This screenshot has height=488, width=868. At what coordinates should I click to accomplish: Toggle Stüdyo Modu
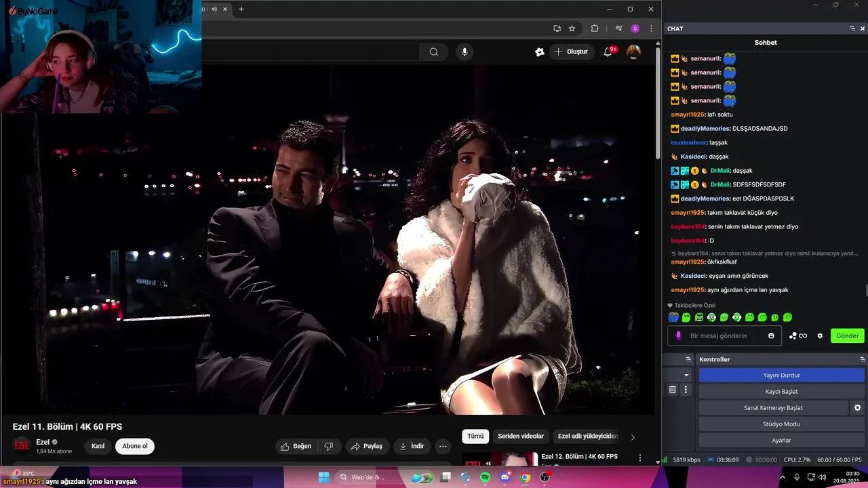(782, 424)
